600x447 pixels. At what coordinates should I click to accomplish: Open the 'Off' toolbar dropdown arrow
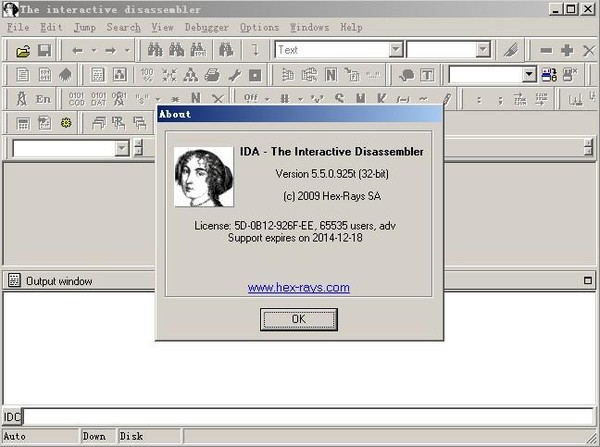267,99
